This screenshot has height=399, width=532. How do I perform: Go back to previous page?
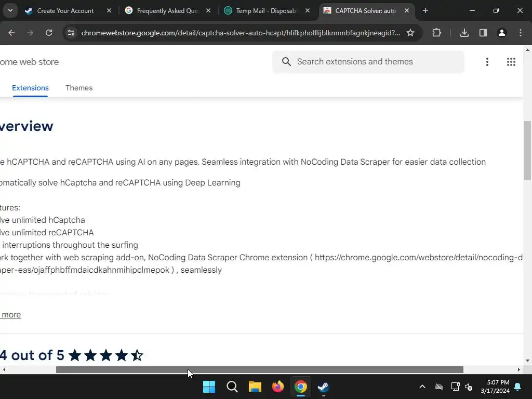(11, 33)
